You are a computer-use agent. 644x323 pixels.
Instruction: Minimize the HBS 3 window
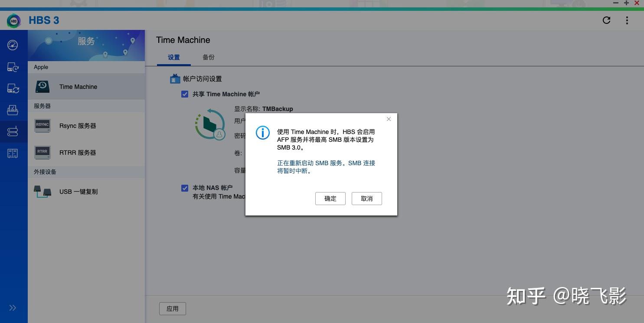tap(616, 3)
